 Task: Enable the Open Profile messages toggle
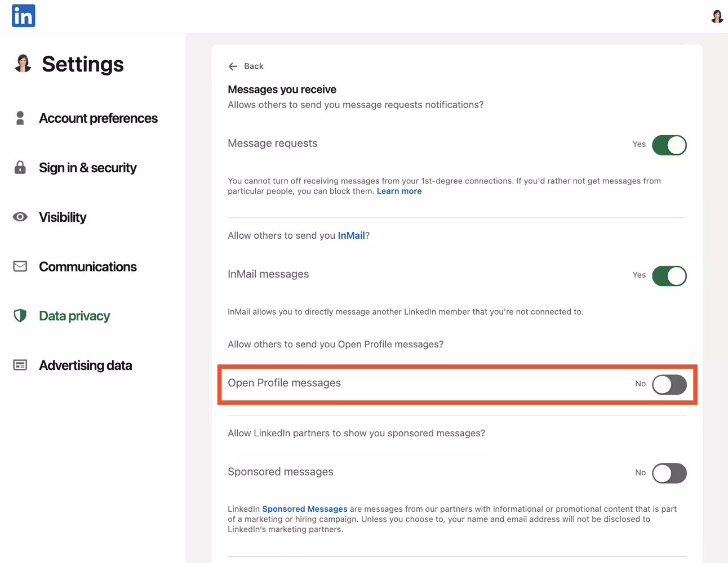(669, 385)
